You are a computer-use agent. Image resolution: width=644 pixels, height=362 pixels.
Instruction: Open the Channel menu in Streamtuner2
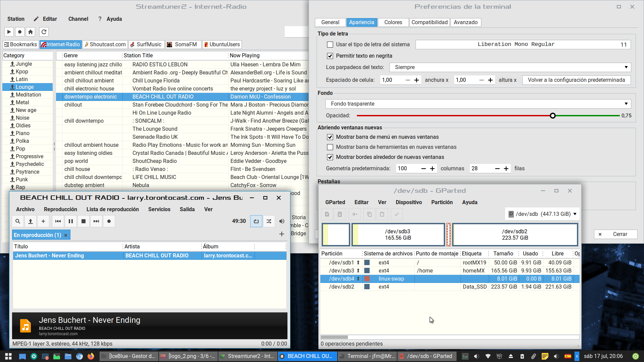[x=78, y=19]
